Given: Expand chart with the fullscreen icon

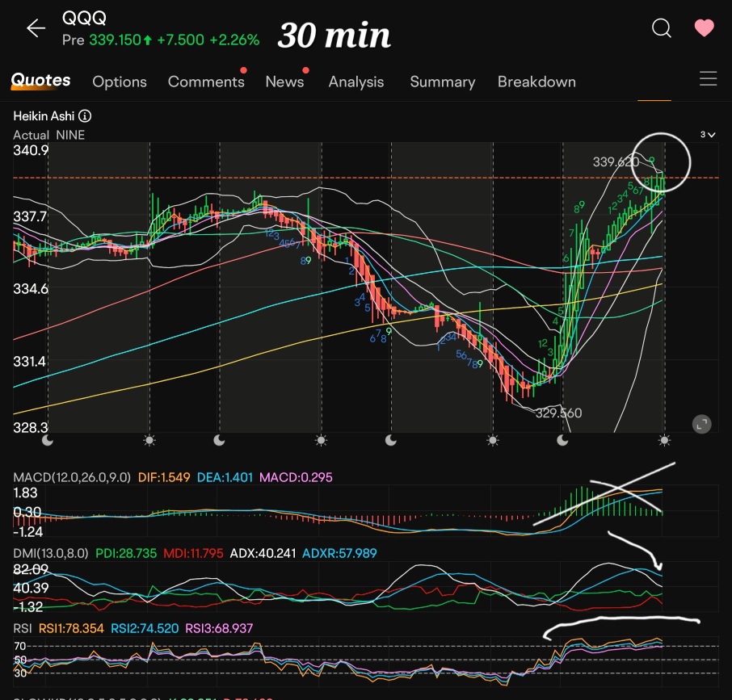Looking at the screenshot, I should (701, 424).
